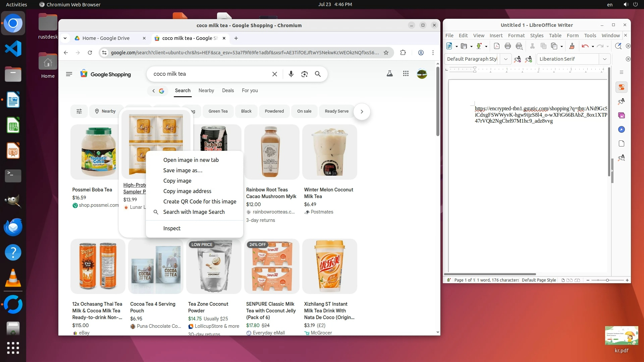
Task: Click the Print icon in Writer toolbar
Action: click(x=507, y=46)
